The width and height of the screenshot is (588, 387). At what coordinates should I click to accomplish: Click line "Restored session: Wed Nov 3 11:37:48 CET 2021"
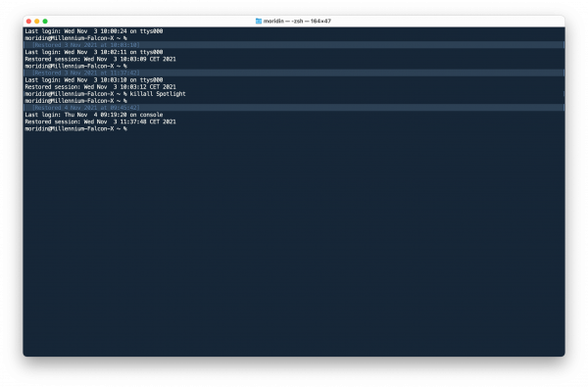click(x=100, y=121)
